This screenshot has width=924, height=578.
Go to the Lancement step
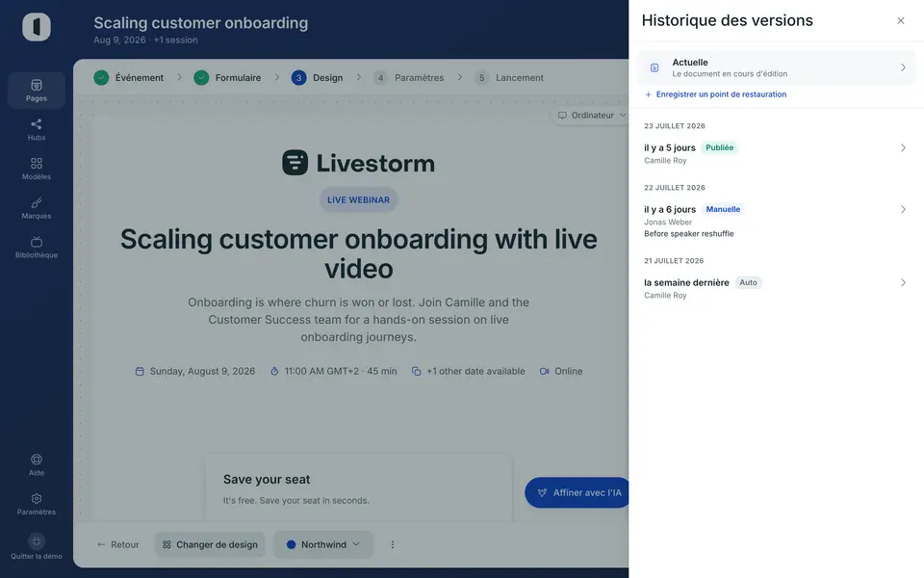click(x=510, y=77)
